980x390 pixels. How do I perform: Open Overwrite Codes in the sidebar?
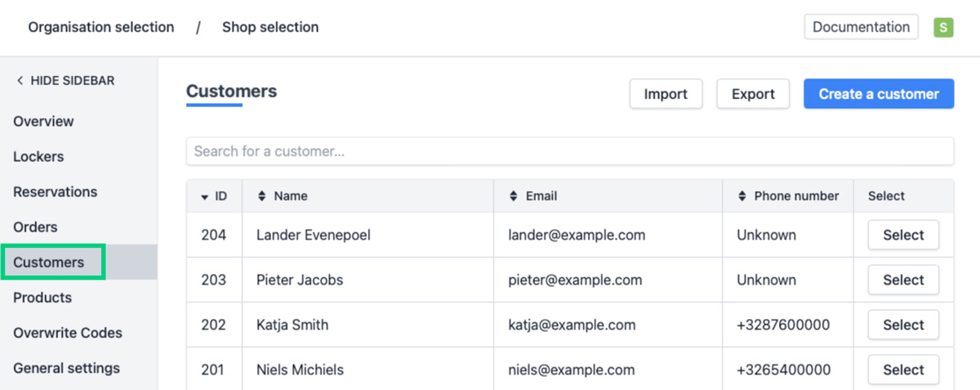[x=68, y=333]
